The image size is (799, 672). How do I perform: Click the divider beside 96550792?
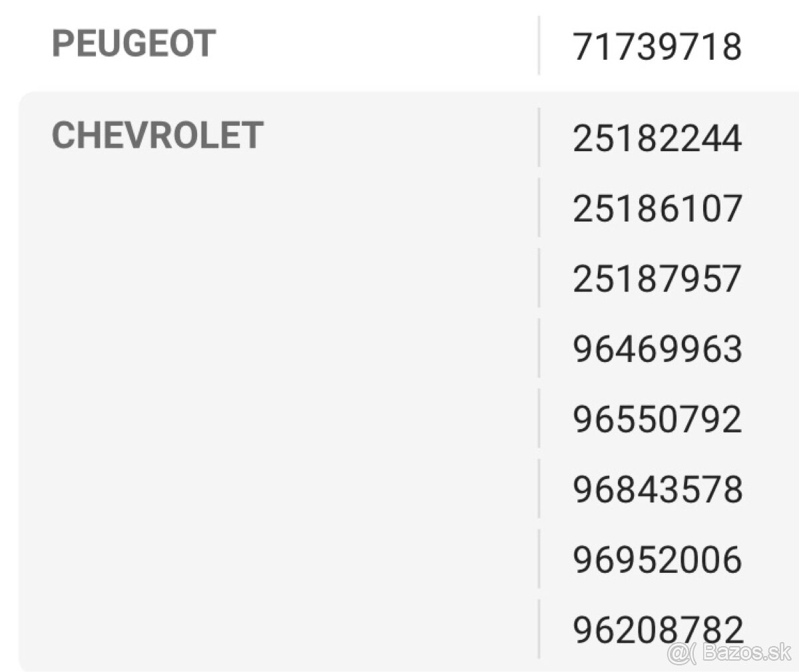(x=539, y=418)
